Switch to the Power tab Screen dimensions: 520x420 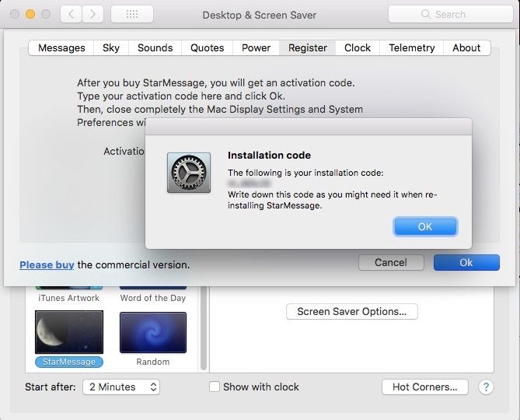pos(256,47)
